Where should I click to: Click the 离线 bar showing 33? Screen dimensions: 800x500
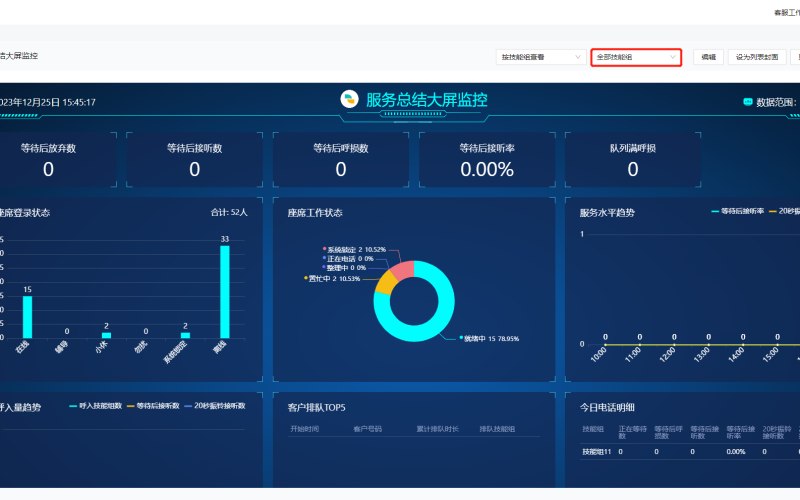tap(224, 292)
